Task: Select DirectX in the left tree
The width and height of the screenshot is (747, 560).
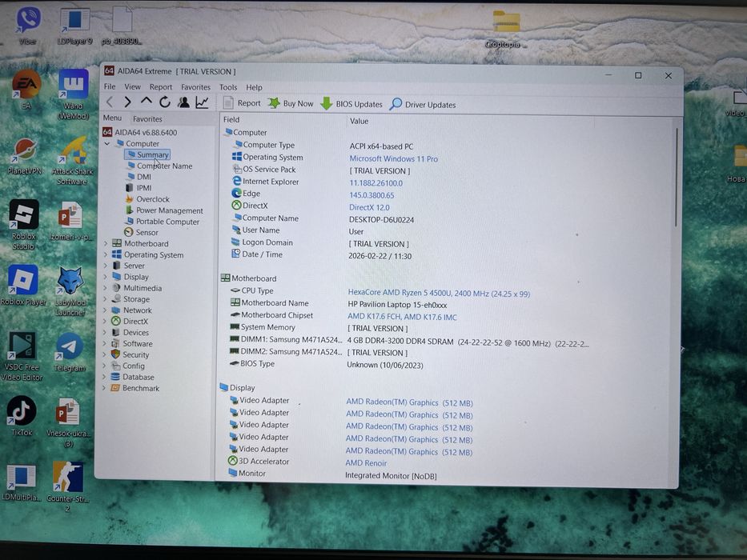Action: pyautogui.click(x=130, y=322)
